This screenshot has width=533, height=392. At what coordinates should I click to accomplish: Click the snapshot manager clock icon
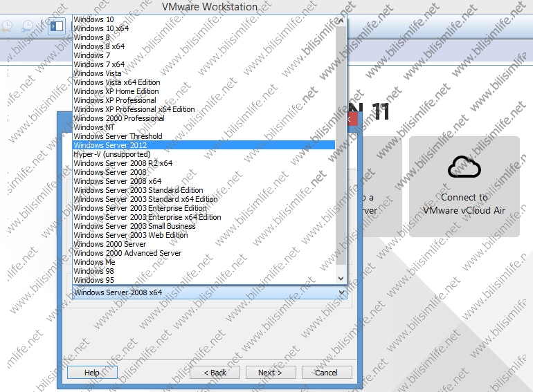27,26
